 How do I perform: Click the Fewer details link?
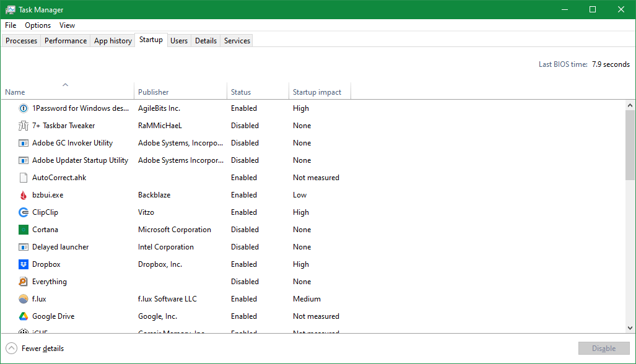43,348
